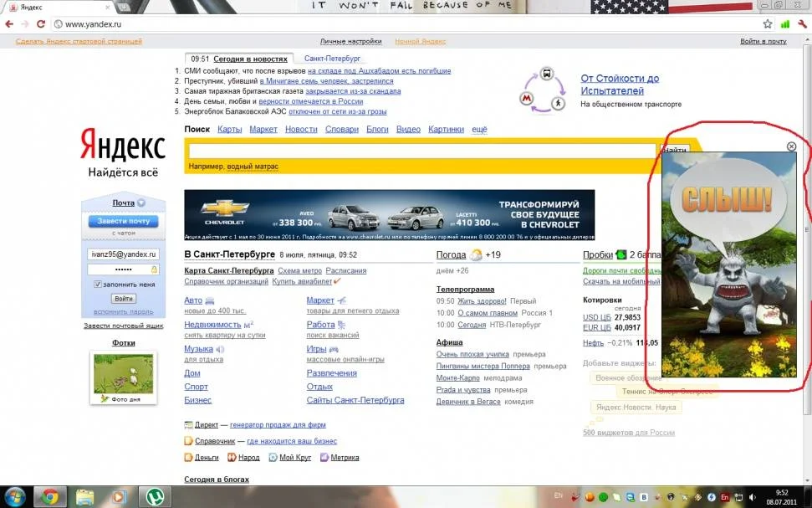Click the green traffic score icon
812x508 pixels.
click(620, 255)
